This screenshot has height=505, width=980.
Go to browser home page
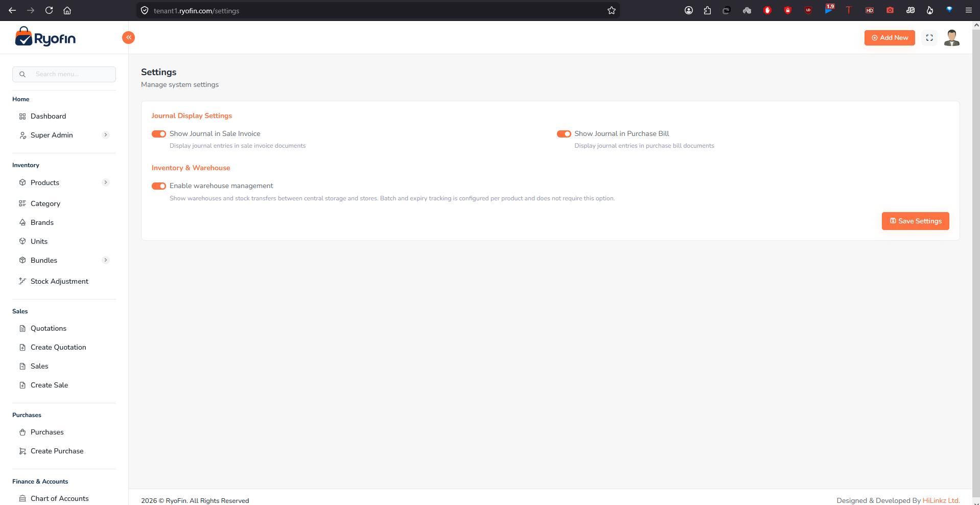pyautogui.click(x=67, y=10)
